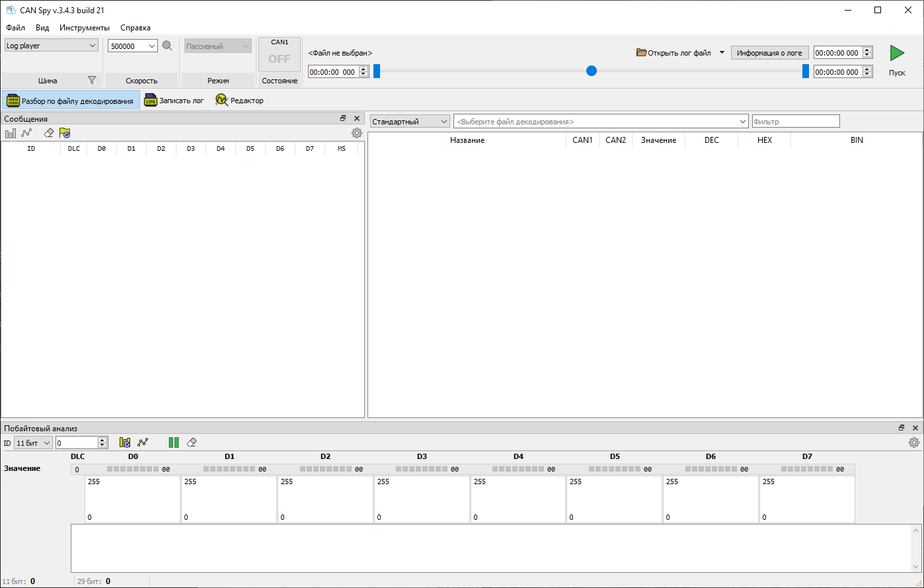Click the upper right time field stepper
The height and width of the screenshot is (588, 924).
pos(868,53)
